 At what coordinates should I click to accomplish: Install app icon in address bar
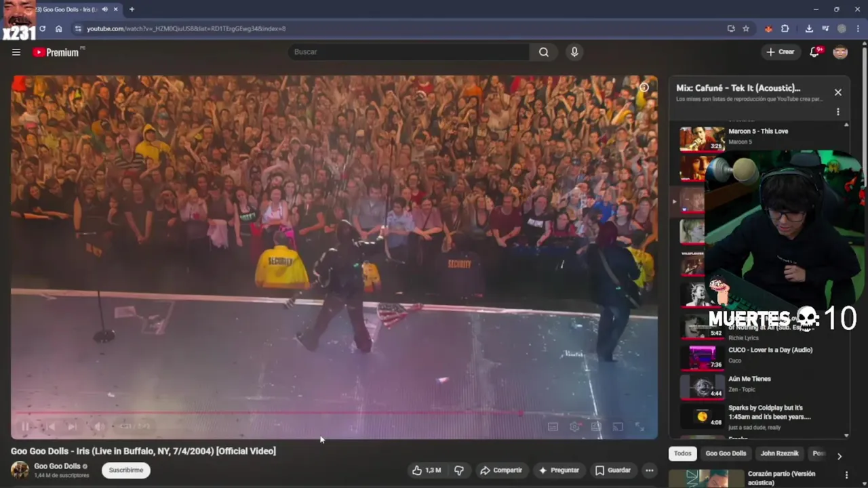[731, 28]
